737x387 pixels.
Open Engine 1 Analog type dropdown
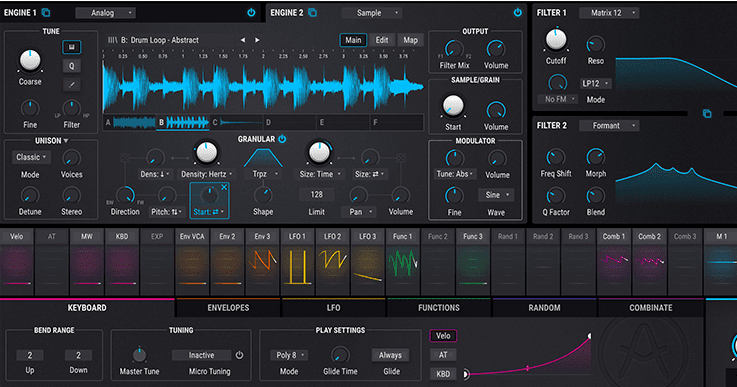[x=105, y=13]
